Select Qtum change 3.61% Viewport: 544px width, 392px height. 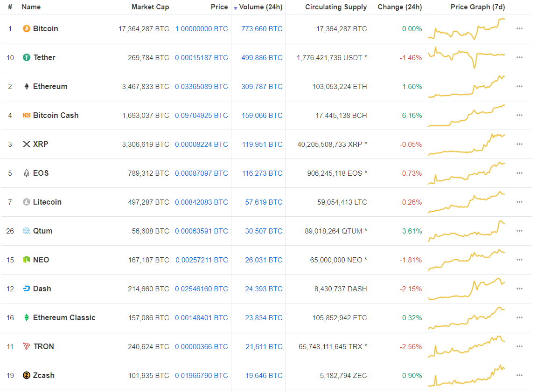[x=412, y=231]
